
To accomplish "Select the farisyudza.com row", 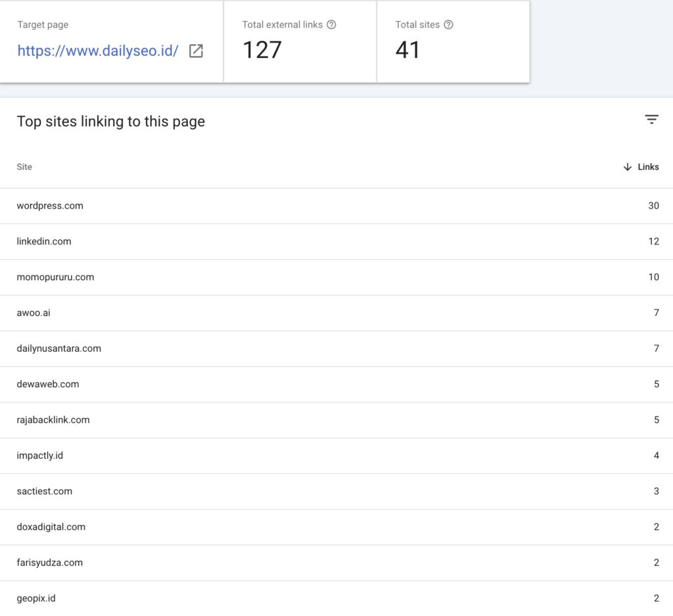I will point(336,562).
